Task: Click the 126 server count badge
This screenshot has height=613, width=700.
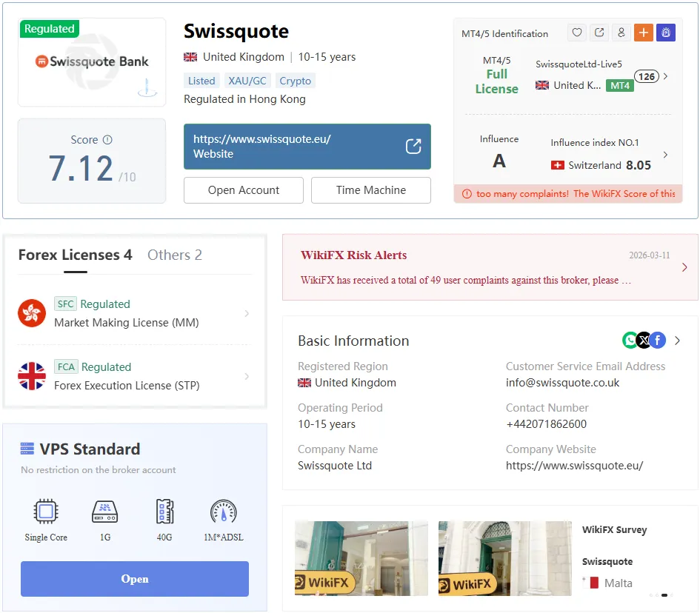Action: (647, 76)
